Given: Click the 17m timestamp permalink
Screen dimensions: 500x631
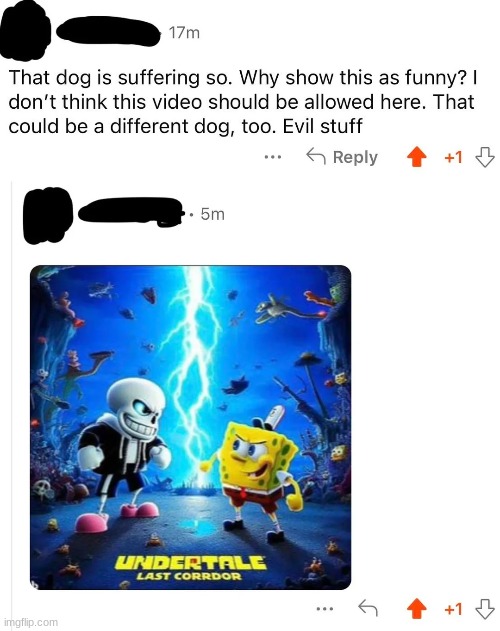Looking at the screenshot, I should (184, 33).
